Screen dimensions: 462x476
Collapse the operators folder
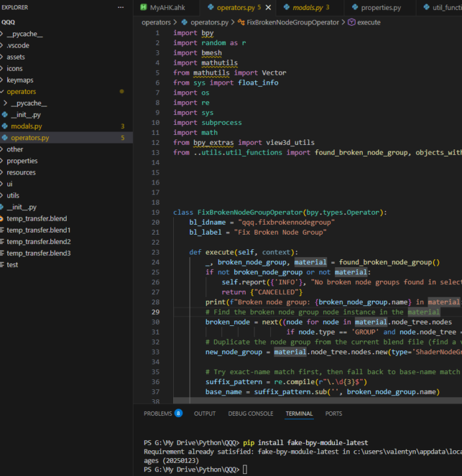(66, 92)
